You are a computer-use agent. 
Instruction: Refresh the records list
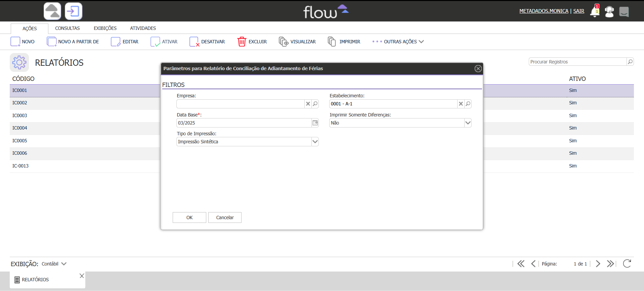click(627, 264)
